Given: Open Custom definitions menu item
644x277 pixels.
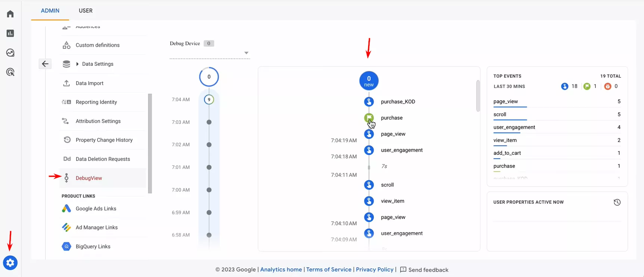Looking at the screenshot, I should [x=97, y=45].
